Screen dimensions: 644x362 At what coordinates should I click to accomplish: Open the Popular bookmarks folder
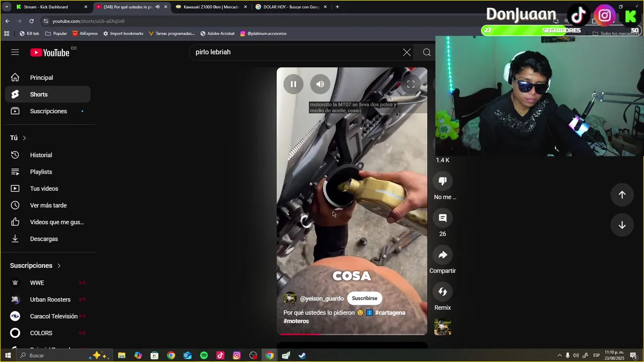pos(56,34)
